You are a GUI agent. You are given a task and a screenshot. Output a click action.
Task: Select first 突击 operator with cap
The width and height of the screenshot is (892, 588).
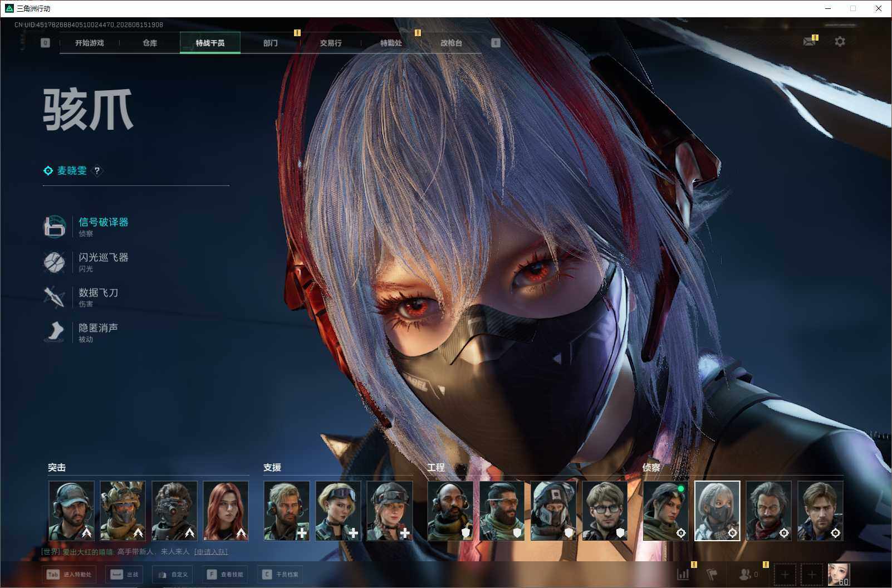(71, 511)
